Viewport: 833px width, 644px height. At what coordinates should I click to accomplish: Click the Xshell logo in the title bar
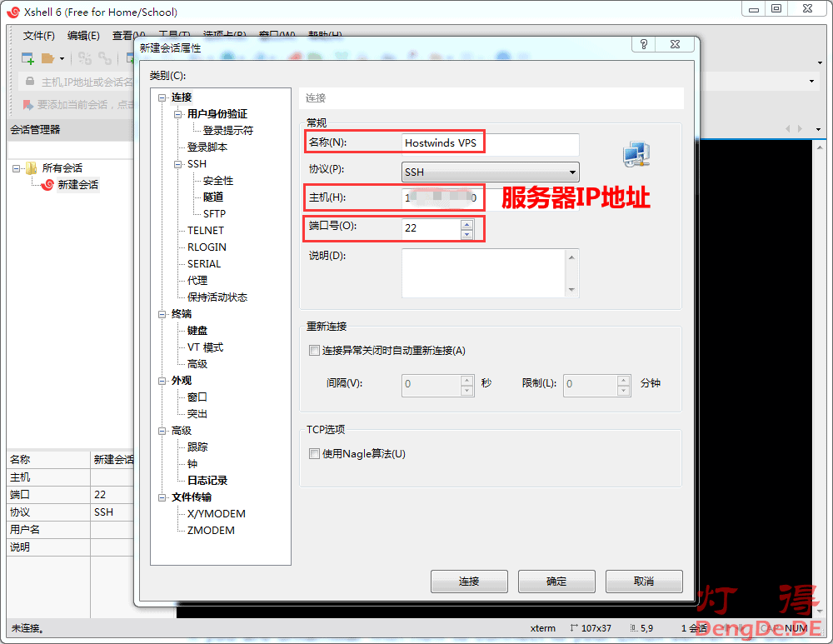click(x=13, y=12)
